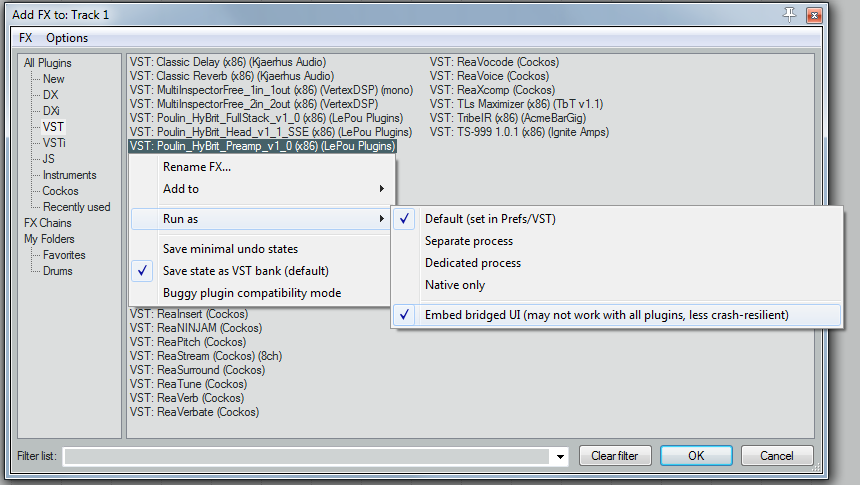
Task: Open the Filter list dropdown arrow
Action: click(x=560, y=456)
